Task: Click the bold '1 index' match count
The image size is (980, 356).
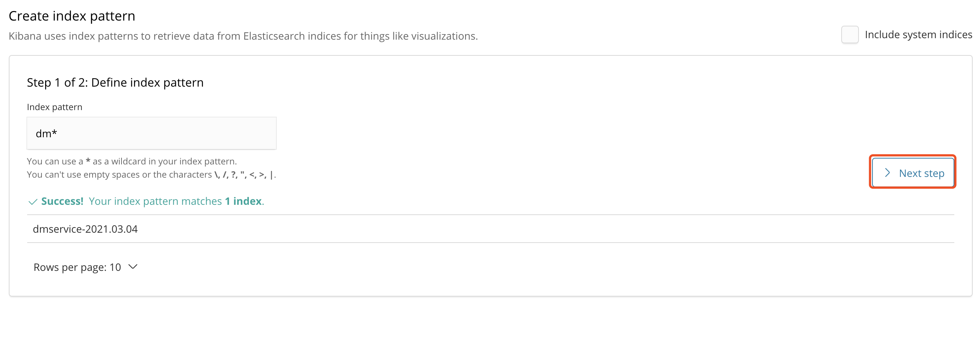Action: click(243, 201)
